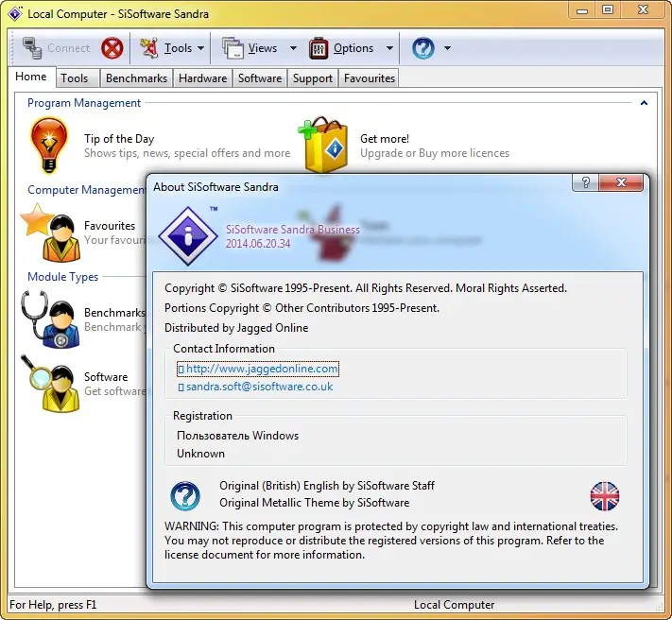Open the Favourites star user icon

[x=51, y=232]
